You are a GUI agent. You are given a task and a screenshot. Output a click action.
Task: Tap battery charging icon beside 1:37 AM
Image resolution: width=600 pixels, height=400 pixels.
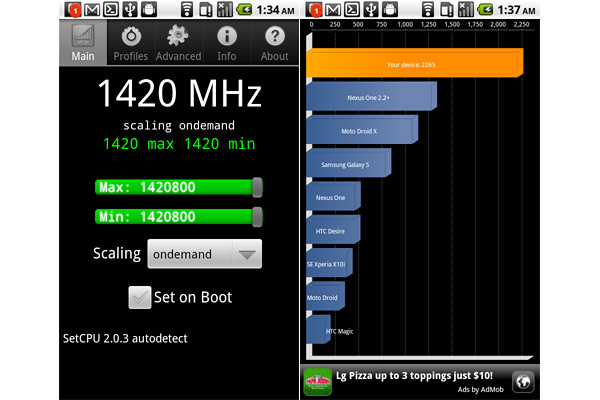pyautogui.click(x=485, y=10)
